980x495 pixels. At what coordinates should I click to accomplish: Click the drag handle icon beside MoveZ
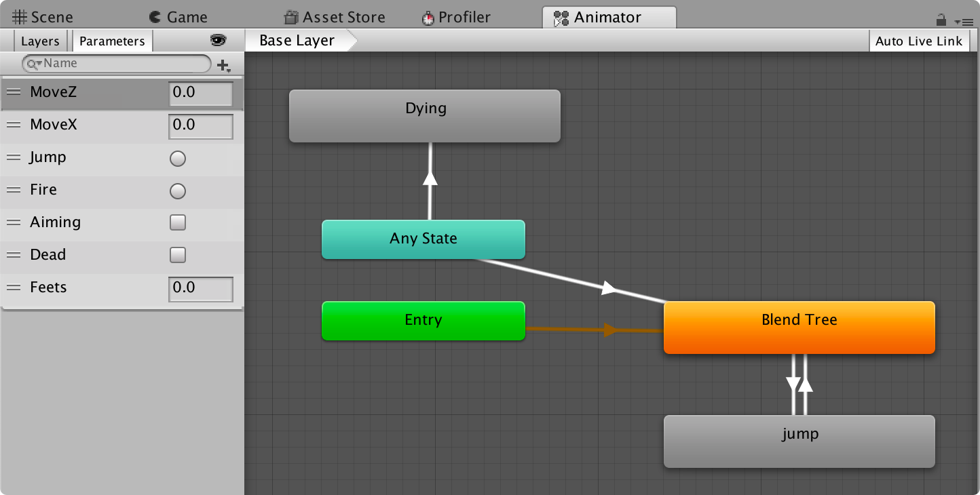(14, 92)
